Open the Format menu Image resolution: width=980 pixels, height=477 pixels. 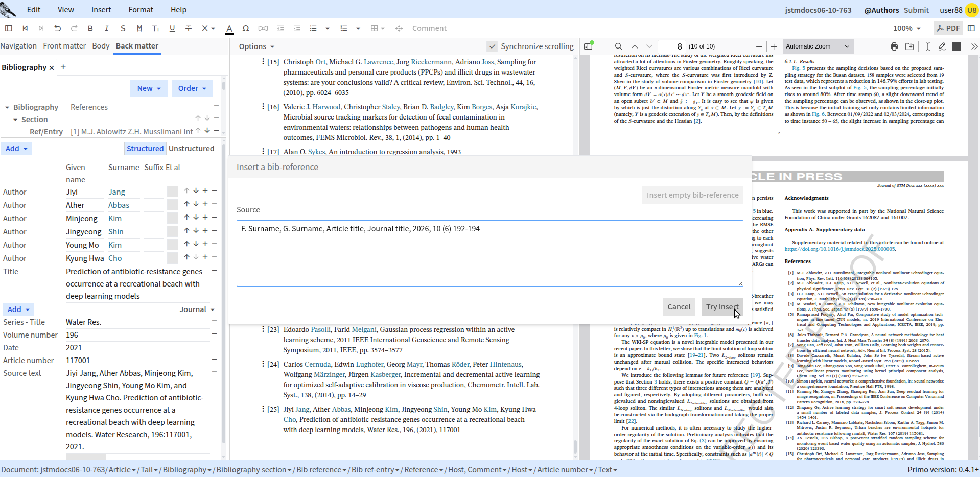coord(141,10)
